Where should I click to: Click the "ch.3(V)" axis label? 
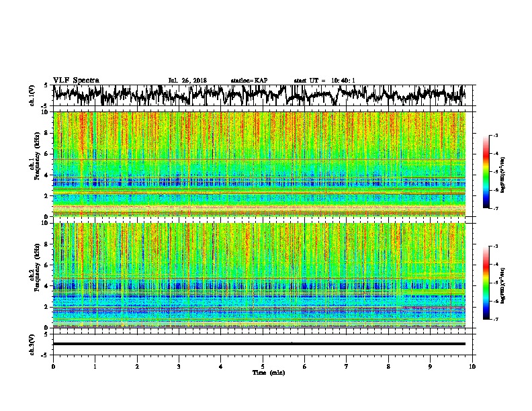coord(32,345)
